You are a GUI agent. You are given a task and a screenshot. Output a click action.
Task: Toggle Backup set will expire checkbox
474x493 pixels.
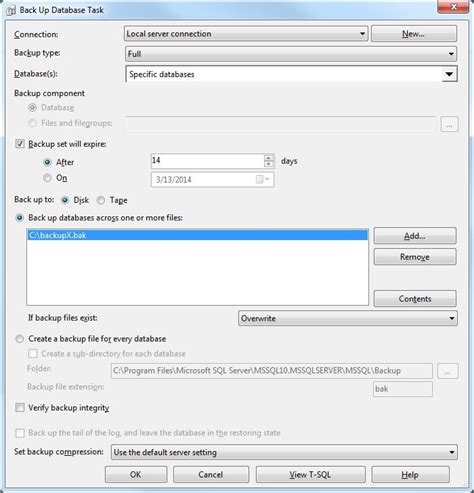pyautogui.click(x=20, y=144)
